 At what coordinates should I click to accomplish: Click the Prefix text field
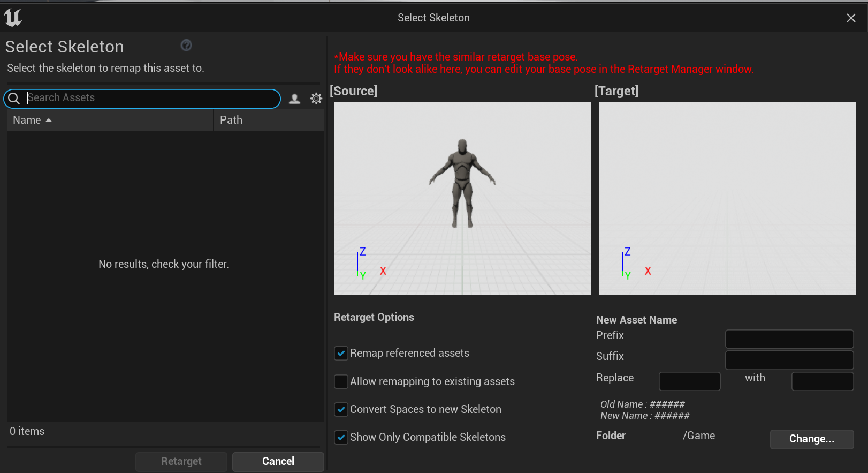tap(789, 339)
